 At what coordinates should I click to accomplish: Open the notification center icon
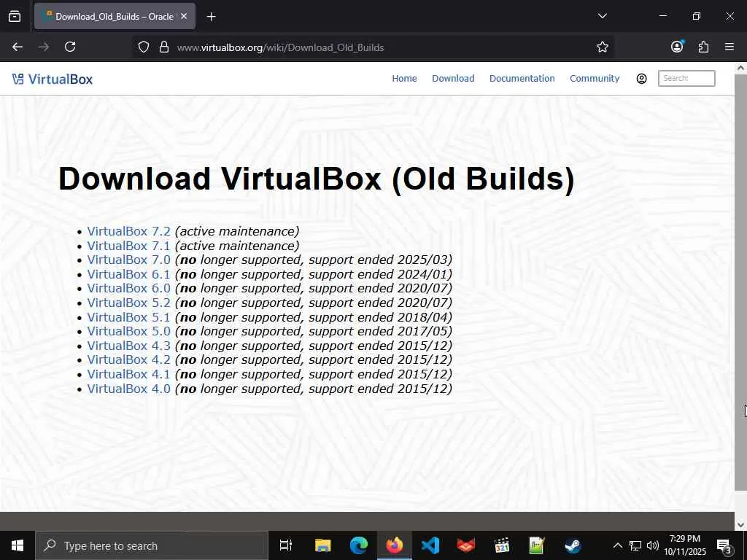pyautogui.click(x=724, y=545)
